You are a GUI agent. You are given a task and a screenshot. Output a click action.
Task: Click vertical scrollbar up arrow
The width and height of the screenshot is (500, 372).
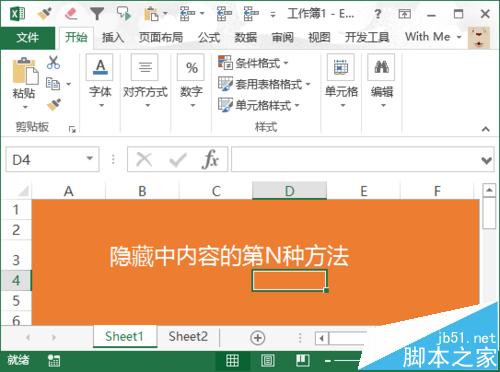click(489, 190)
